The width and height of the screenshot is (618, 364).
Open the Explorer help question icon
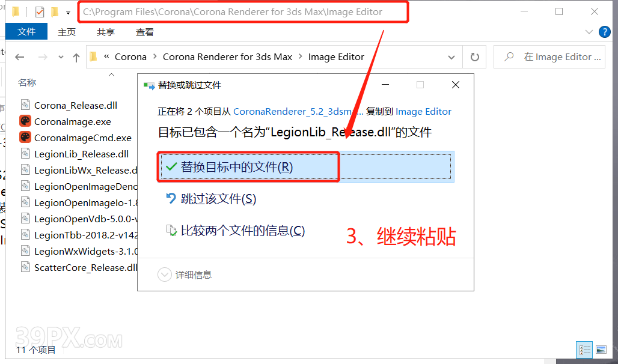point(605,31)
